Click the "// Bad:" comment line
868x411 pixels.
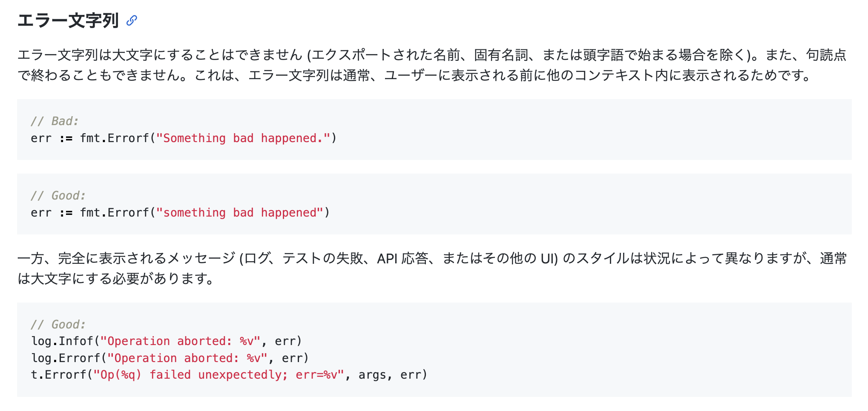pos(55,121)
